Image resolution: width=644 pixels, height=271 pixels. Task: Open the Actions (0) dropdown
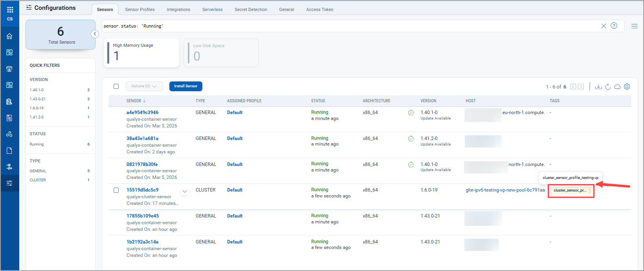pyautogui.click(x=144, y=86)
